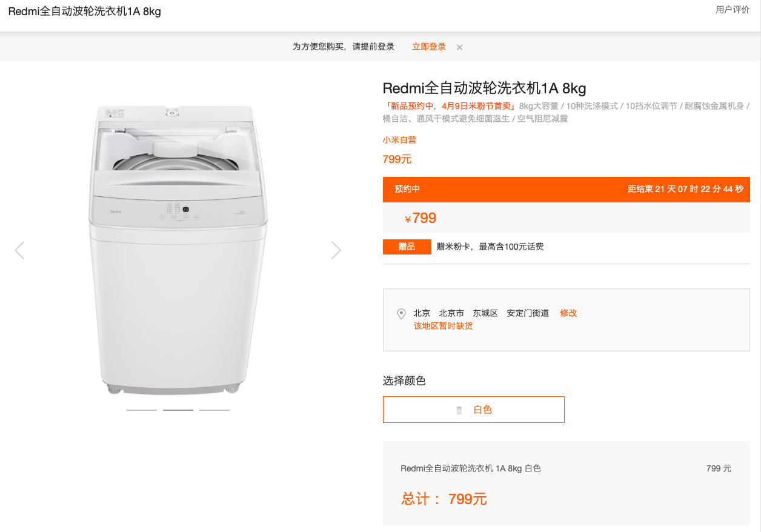Click the 预约中 reservation banner

pos(567,189)
